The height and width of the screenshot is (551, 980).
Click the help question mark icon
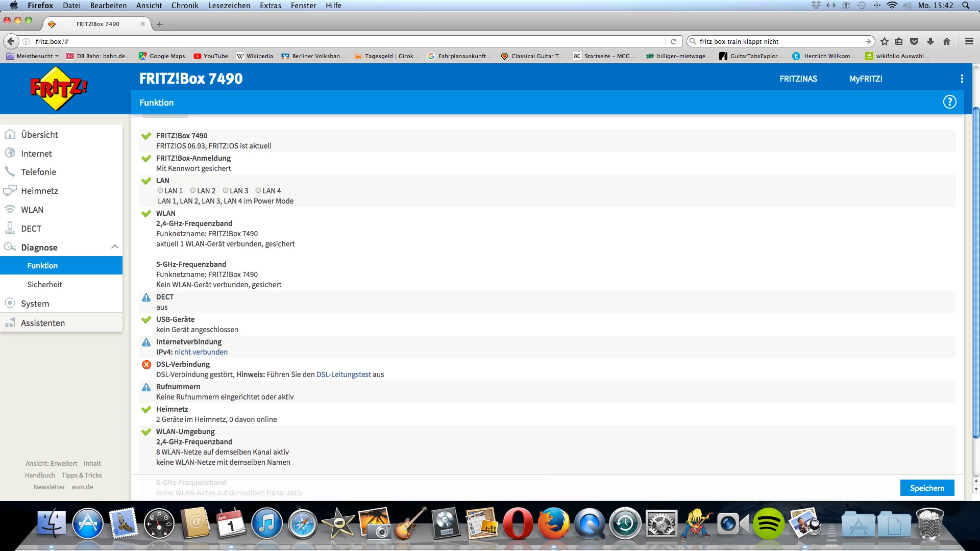pos(949,102)
